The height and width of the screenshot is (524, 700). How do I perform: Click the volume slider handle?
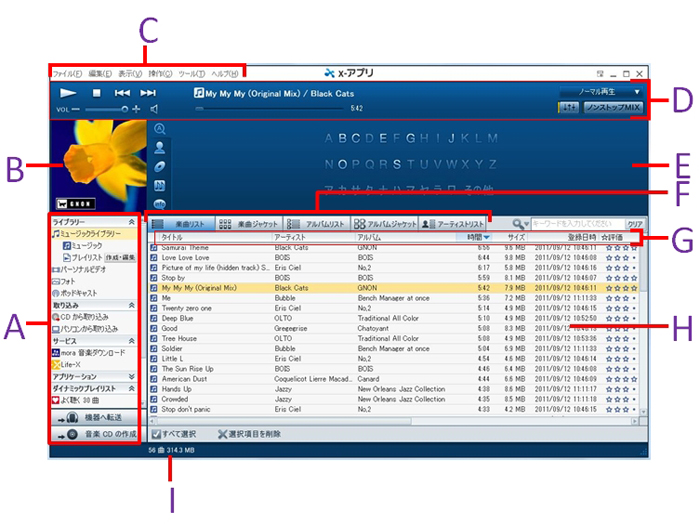(x=125, y=109)
